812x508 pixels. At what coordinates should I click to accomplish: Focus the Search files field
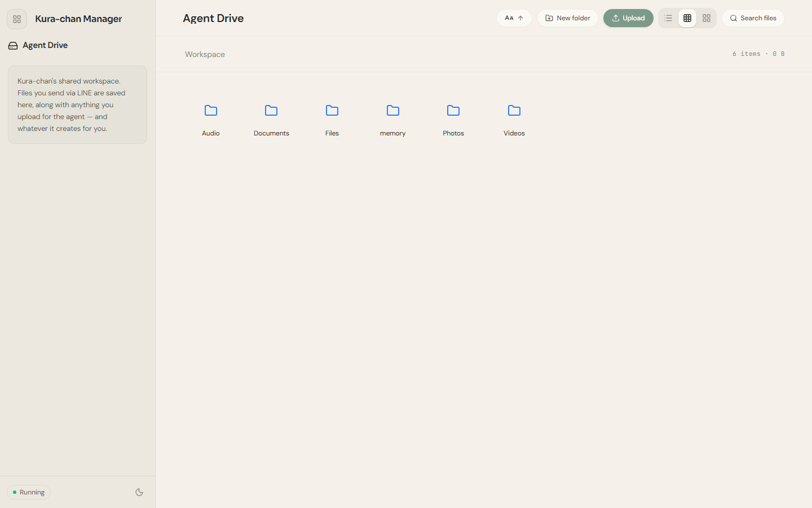point(753,18)
